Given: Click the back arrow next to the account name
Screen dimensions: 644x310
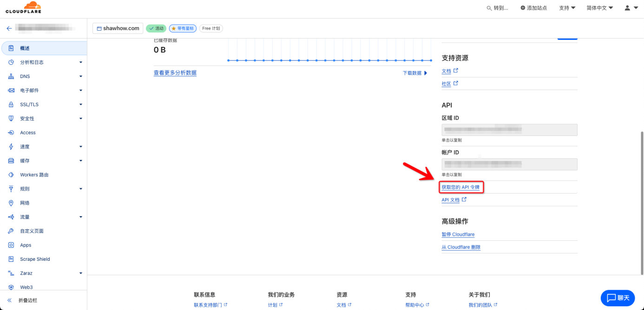Looking at the screenshot, I should [x=9, y=28].
